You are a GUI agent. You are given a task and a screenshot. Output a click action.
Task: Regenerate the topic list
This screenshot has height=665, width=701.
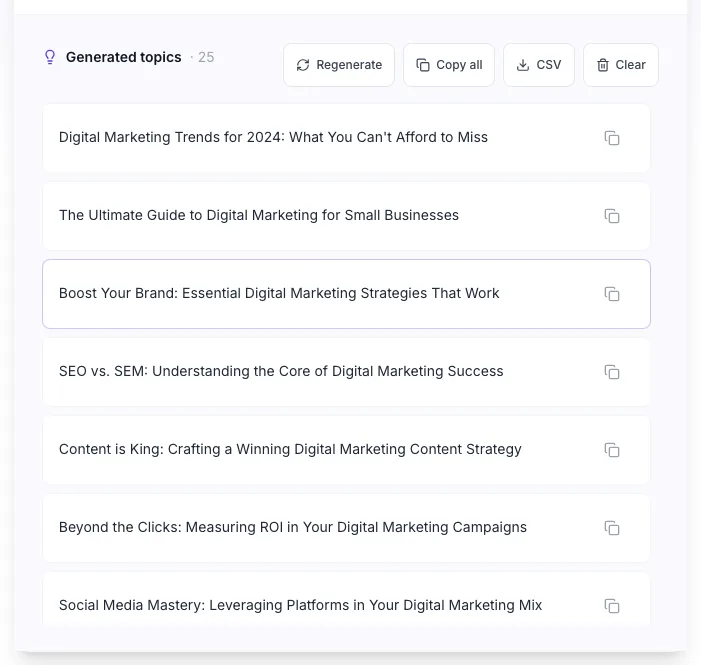coord(339,65)
